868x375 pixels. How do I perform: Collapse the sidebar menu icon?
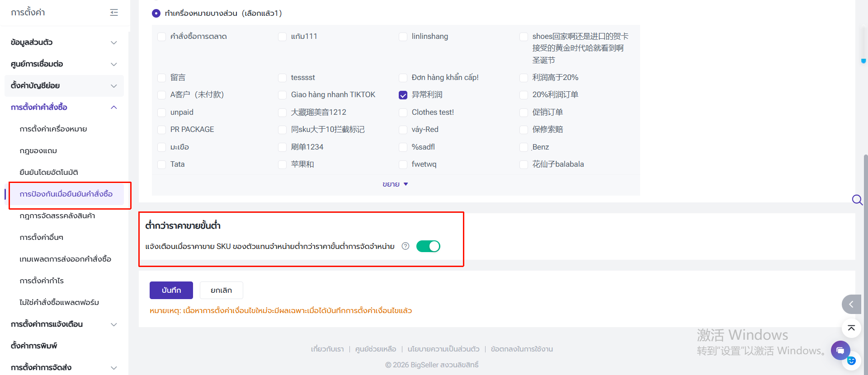(x=114, y=13)
